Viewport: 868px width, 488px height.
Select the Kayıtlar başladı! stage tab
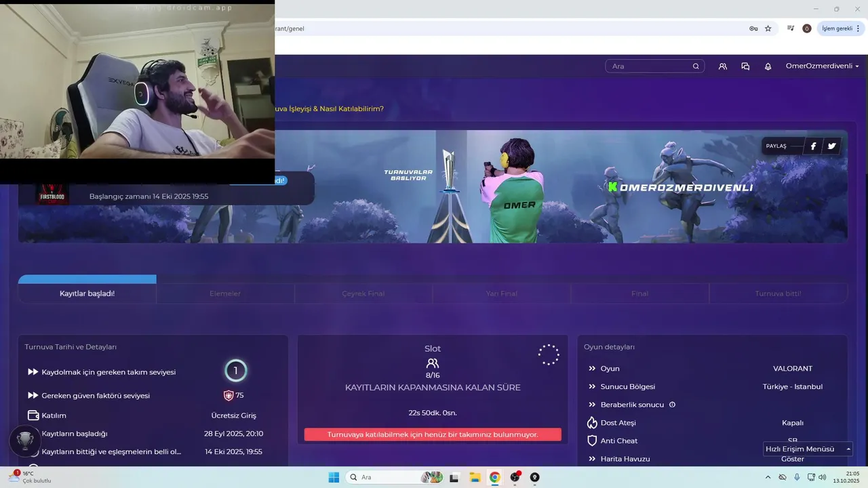[x=87, y=293]
